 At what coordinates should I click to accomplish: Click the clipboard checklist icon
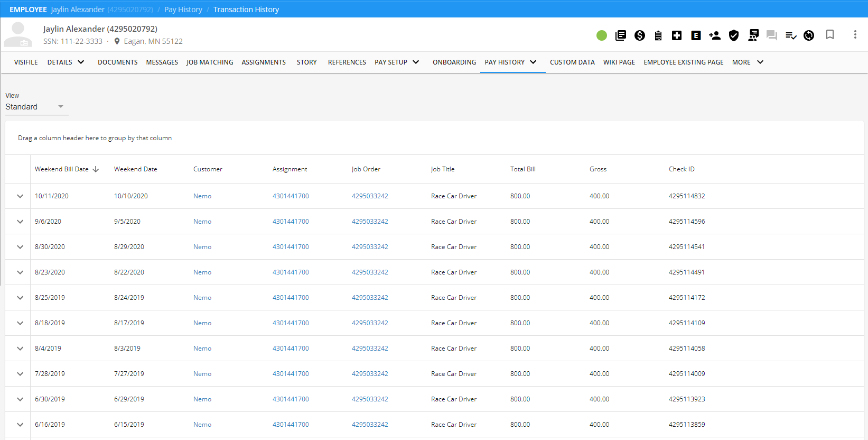pos(658,35)
